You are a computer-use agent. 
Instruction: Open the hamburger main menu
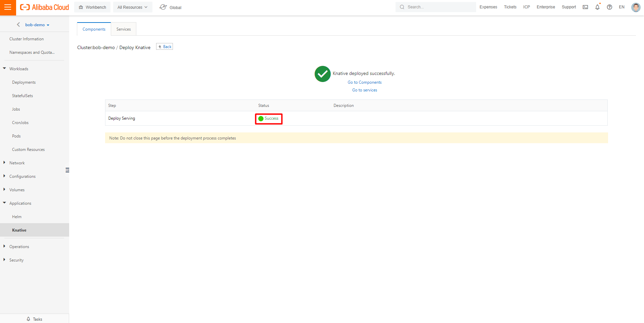8,7
